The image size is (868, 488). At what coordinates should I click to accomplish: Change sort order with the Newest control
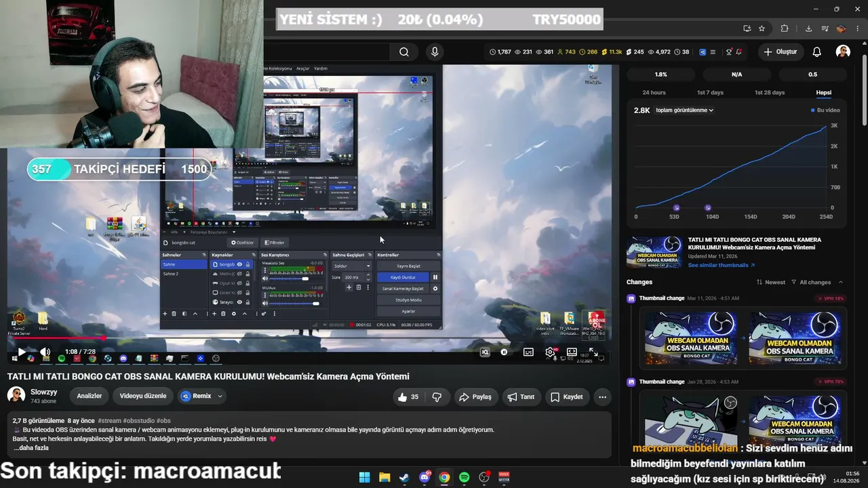click(x=772, y=283)
